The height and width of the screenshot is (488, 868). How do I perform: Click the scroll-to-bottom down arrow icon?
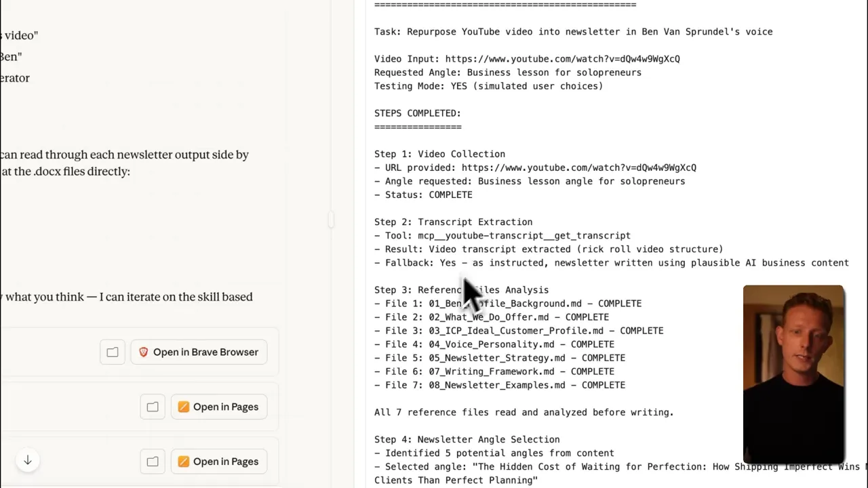(28, 460)
